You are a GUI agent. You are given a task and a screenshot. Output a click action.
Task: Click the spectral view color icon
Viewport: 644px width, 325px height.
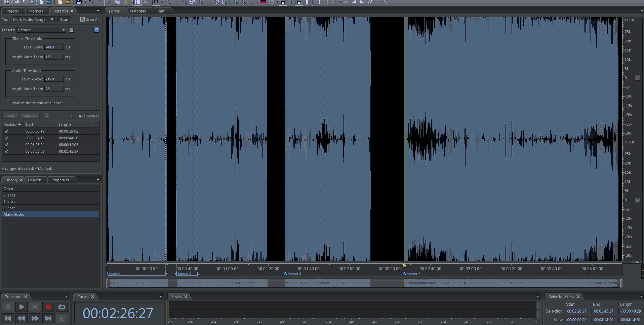pyautogui.click(x=263, y=2)
